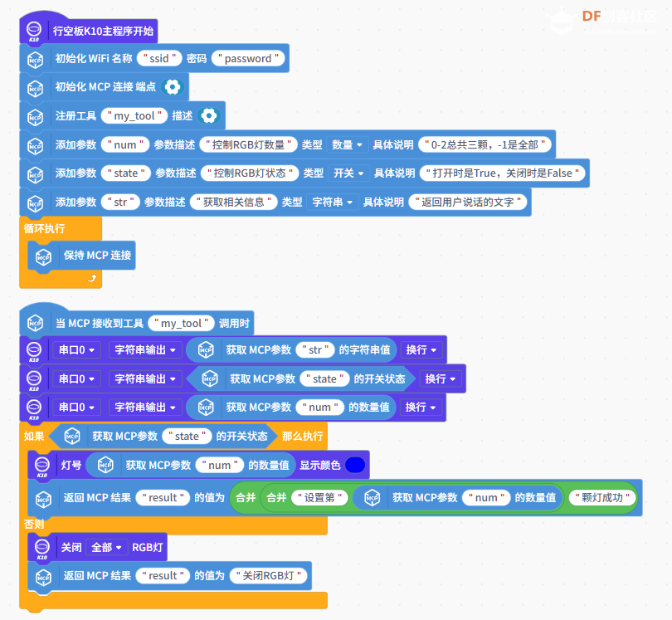
Task: Click the DF创客社区 logo
Action: (619, 17)
